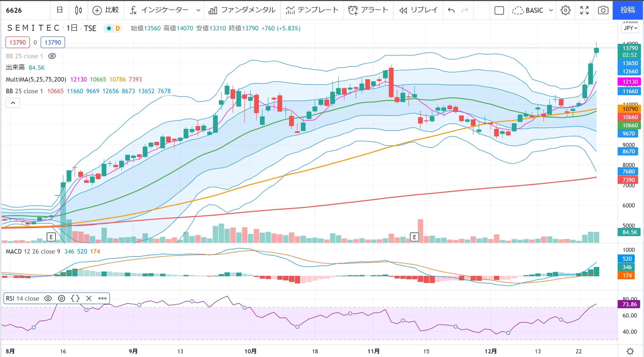Click the earnings E marker in August
The image size is (644, 357).
pyautogui.click(x=51, y=237)
